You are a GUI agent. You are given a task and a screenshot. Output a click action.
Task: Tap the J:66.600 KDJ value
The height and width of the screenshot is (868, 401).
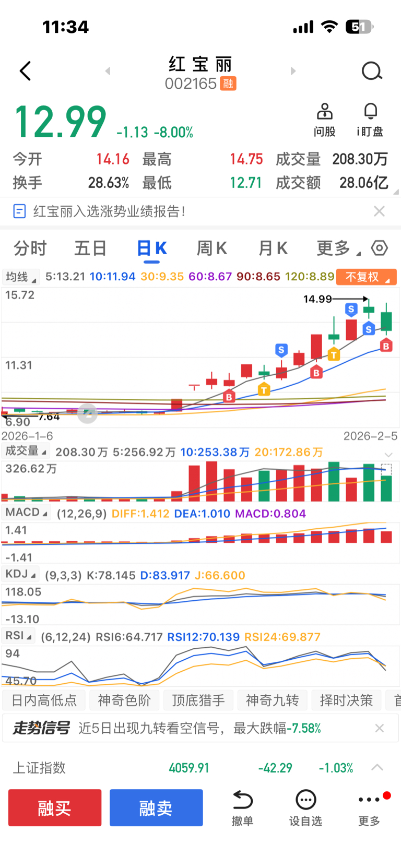[220, 575]
